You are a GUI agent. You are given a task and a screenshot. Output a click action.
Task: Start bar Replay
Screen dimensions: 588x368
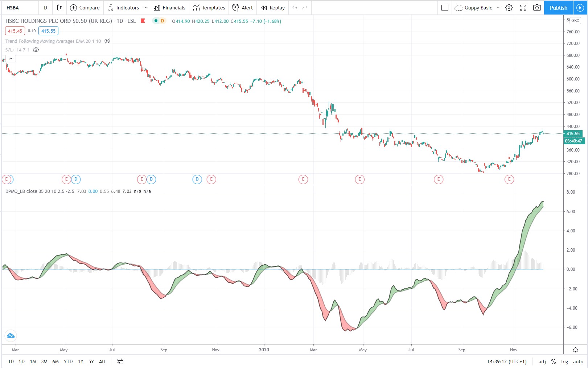(x=273, y=8)
